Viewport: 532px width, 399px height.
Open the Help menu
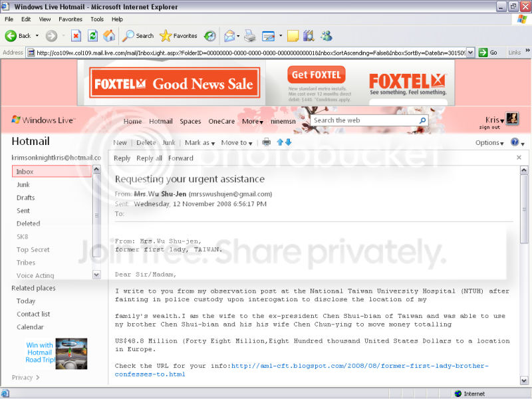[117, 19]
